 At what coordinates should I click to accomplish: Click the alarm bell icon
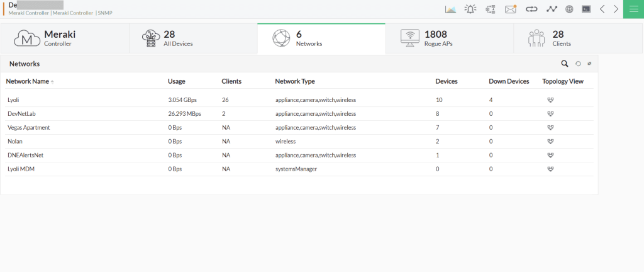[470, 9]
